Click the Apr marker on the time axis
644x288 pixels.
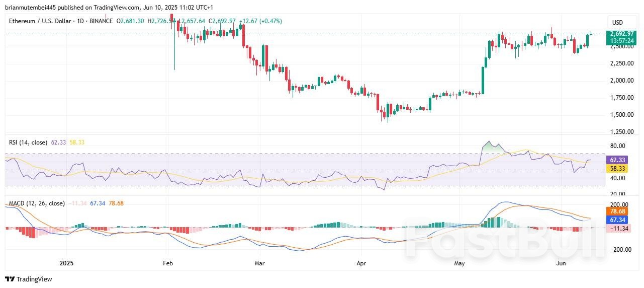coord(360,263)
